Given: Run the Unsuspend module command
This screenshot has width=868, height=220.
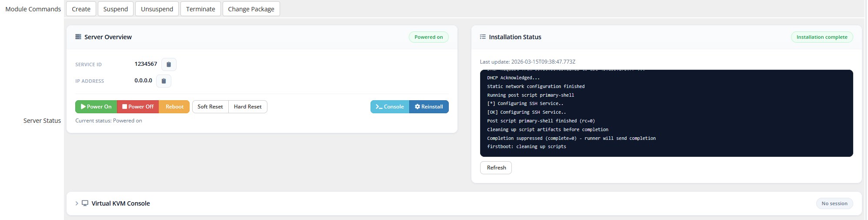Looking at the screenshot, I should click(x=157, y=9).
